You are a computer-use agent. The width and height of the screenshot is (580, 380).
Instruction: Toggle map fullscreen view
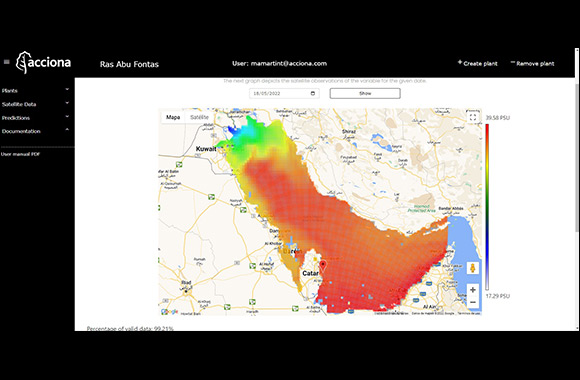click(473, 117)
